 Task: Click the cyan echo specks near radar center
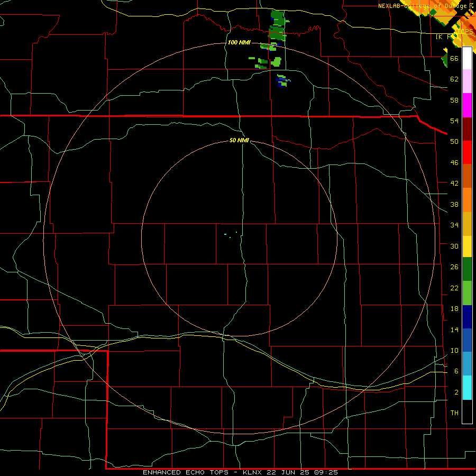tap(231, 235)
